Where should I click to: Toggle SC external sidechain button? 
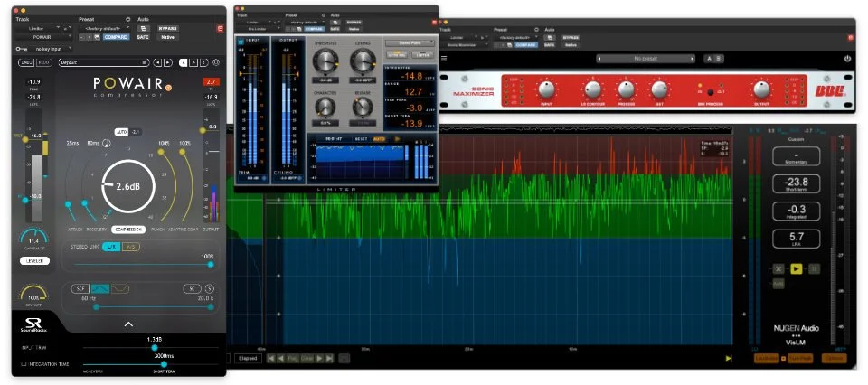(193, 288)
